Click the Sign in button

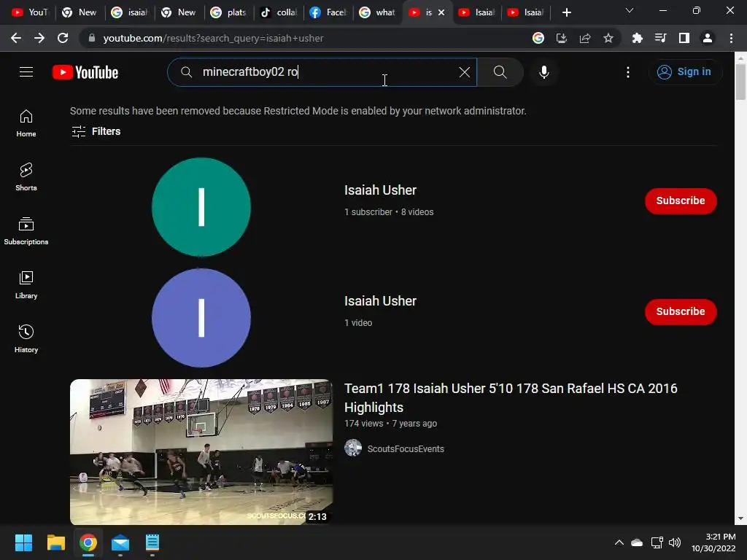coord(685,72)
